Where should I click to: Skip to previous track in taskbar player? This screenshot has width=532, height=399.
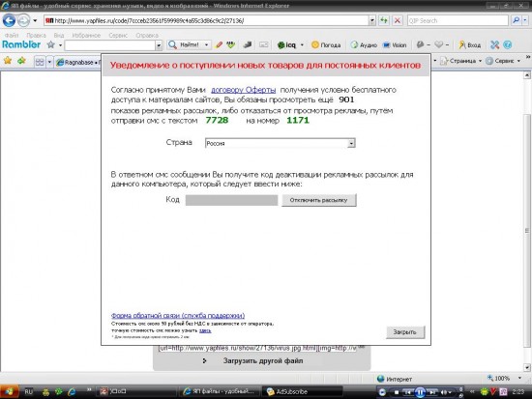(408, 392)
